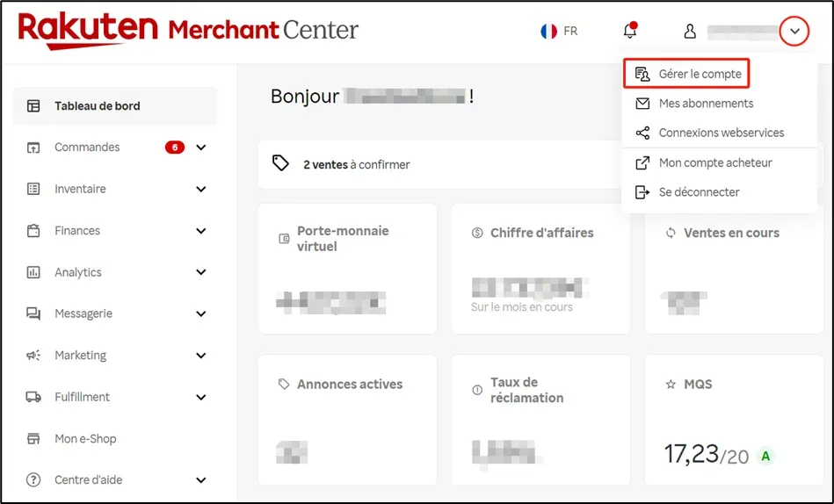
Task: Expand the Fulfillment chevron
Action: pos(201,397)
